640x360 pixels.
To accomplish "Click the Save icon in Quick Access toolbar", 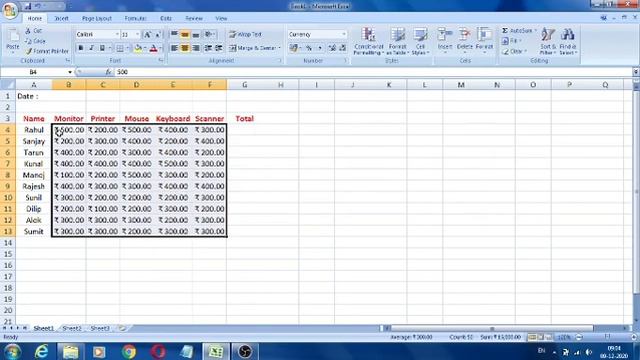I will (28, 6).
